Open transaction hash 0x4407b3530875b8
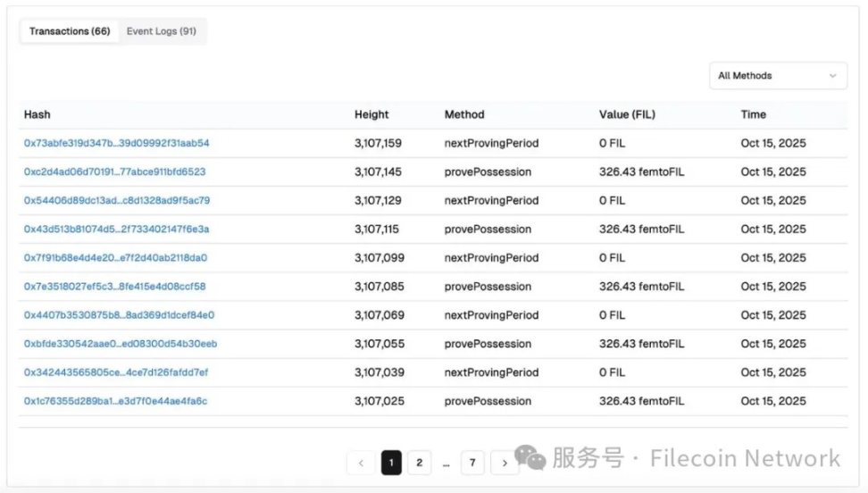Screen dimensions: 868x493 [x=119, y=315]
